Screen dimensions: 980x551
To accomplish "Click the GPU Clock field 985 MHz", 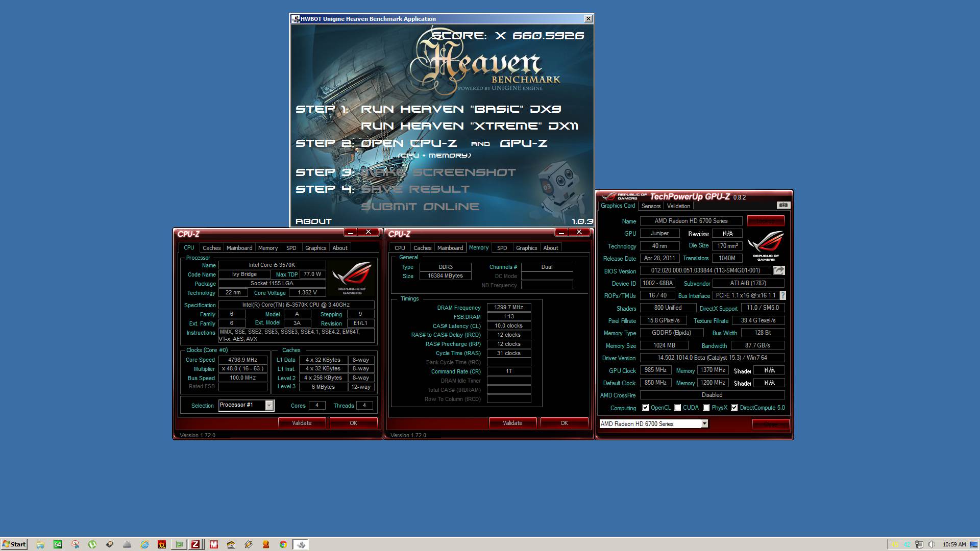I will click(x=656, y=370).
